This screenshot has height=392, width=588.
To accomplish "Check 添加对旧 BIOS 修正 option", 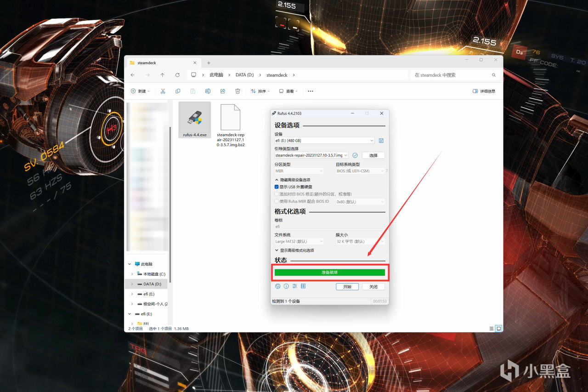I will [277, 194].
